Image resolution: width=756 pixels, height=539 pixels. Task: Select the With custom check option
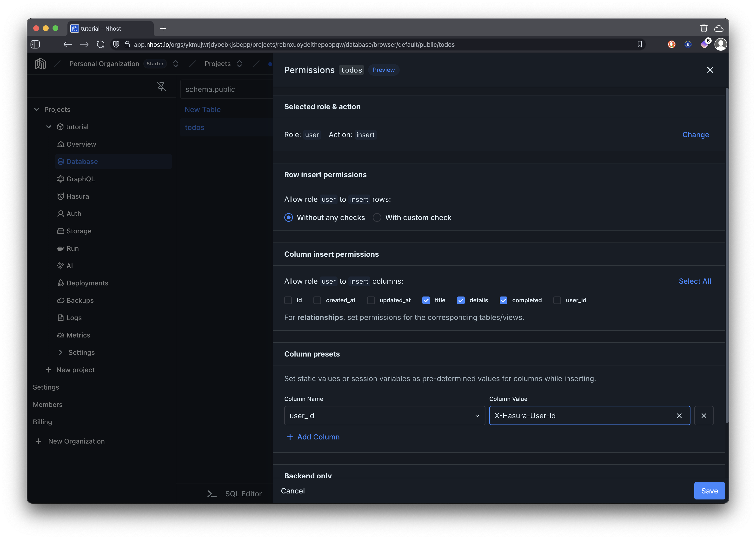377,217
